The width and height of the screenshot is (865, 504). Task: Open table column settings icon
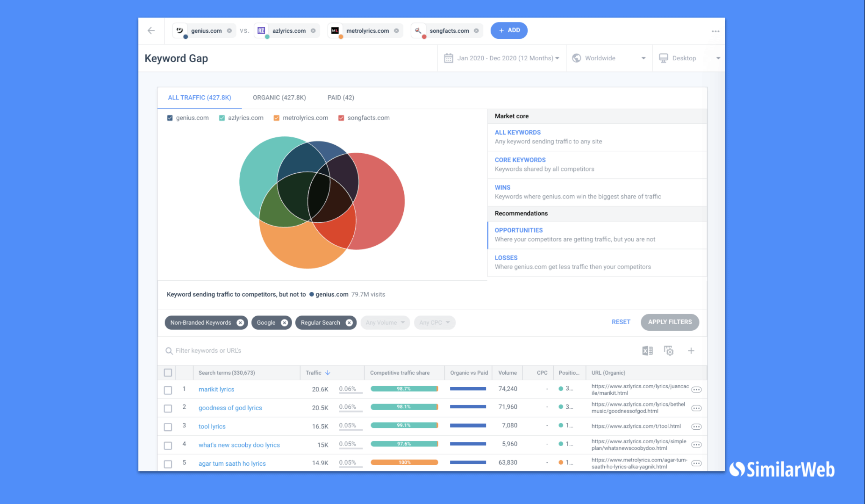click(x=669, y=351)
